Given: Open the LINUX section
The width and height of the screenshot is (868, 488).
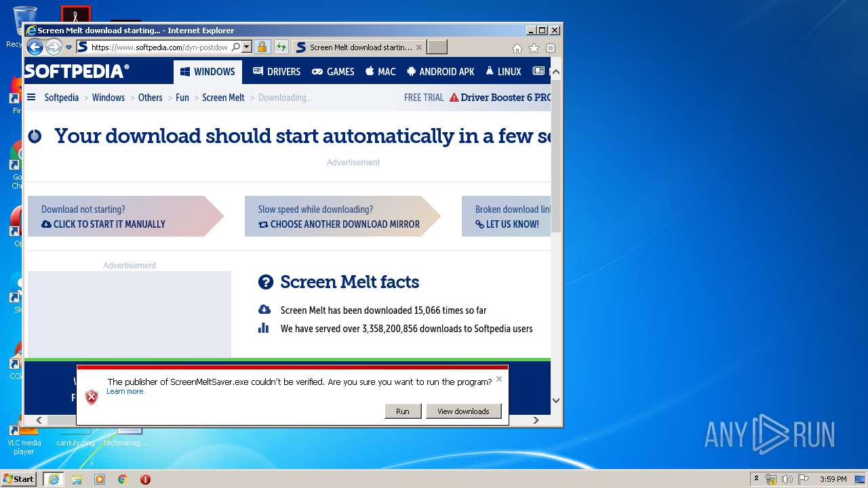Looking at the screenshot, I should [503, 72].
